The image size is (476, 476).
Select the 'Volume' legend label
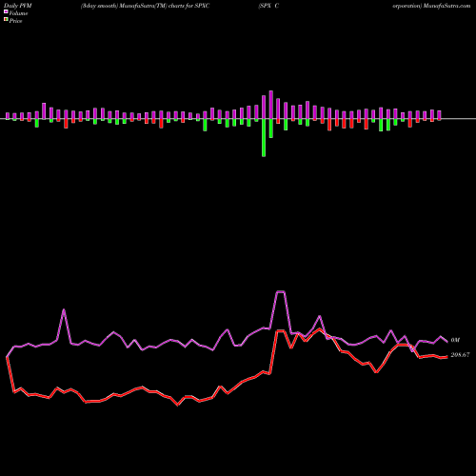click(18, 13)
